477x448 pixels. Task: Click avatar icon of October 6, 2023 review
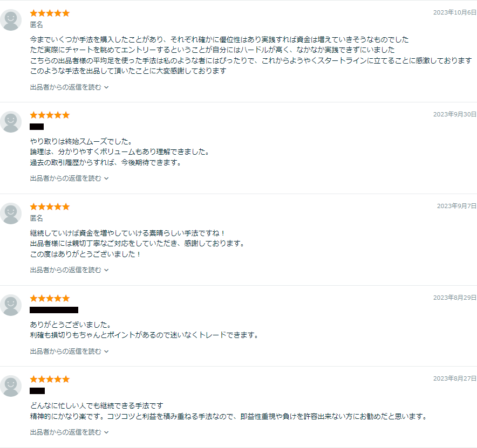click(11, 20)
